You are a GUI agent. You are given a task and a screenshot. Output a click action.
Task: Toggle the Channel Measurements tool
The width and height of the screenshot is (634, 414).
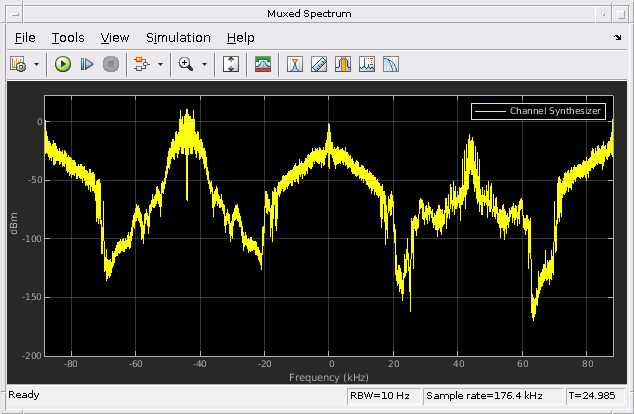[343, 64]
